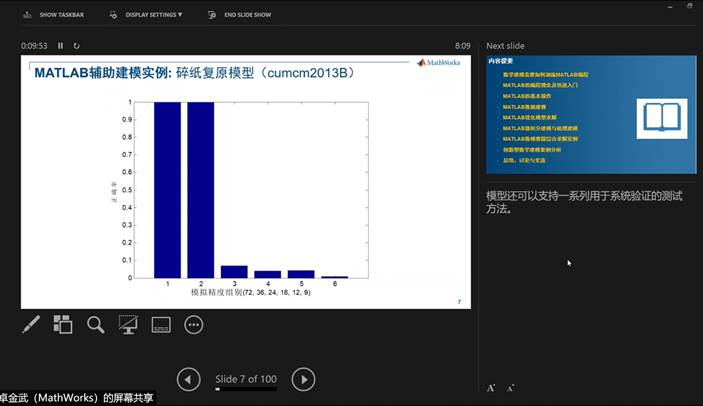Click the slide progress bar under Slide 7 of 100

246,389
